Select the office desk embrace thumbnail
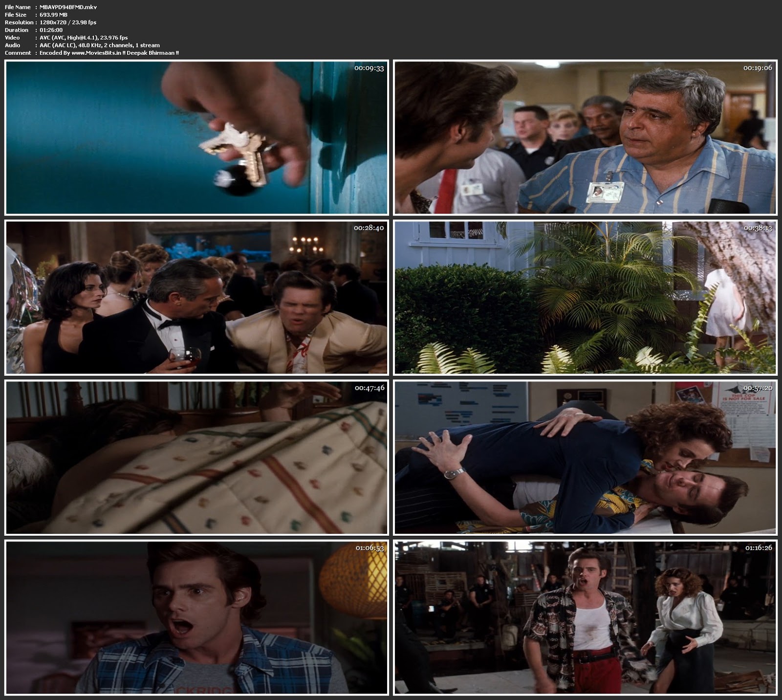This screenshot has height=700, width=782. pyautogui.click(x=585, y=458)
